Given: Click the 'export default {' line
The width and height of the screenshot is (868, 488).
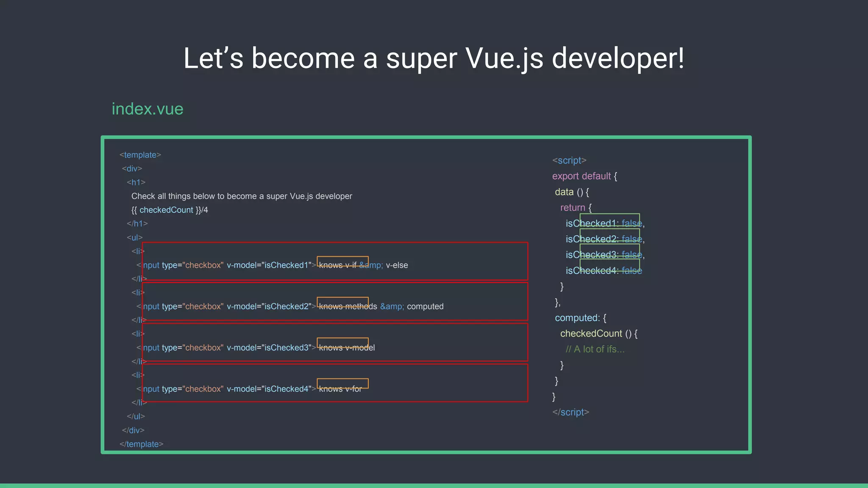Looking at the screenshot, I should [x=585, y=176].
